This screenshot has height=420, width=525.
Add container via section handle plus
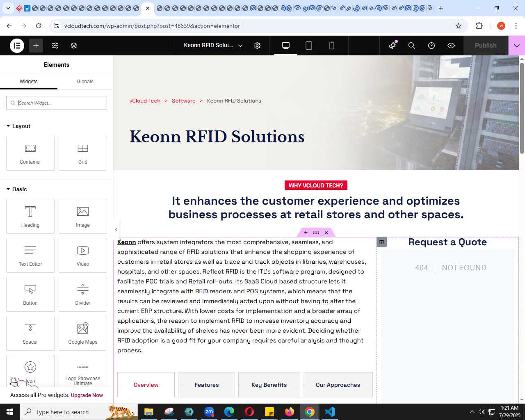[306, 233]
